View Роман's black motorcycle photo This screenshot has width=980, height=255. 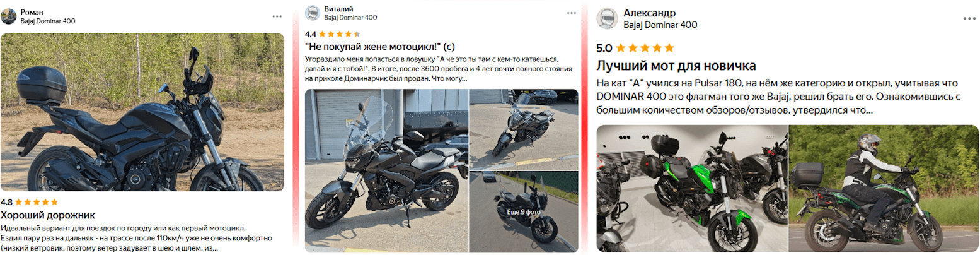[x=142, y=112]
